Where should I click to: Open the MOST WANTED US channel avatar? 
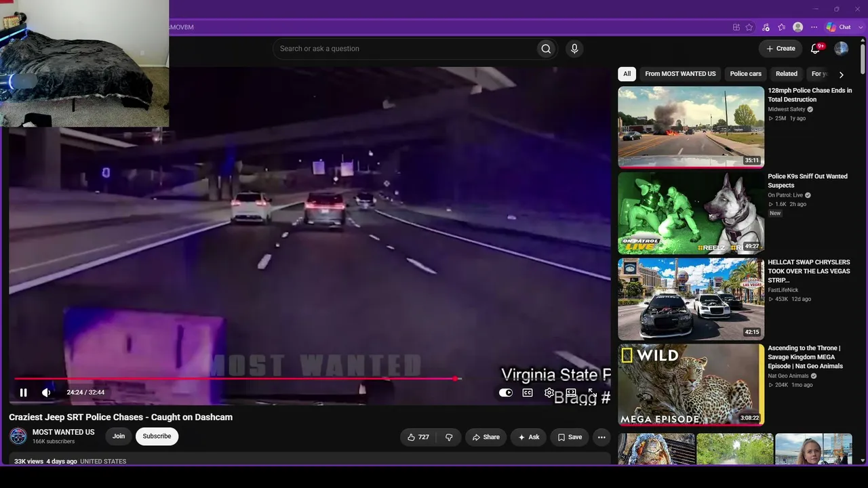[x=18, y=436]
